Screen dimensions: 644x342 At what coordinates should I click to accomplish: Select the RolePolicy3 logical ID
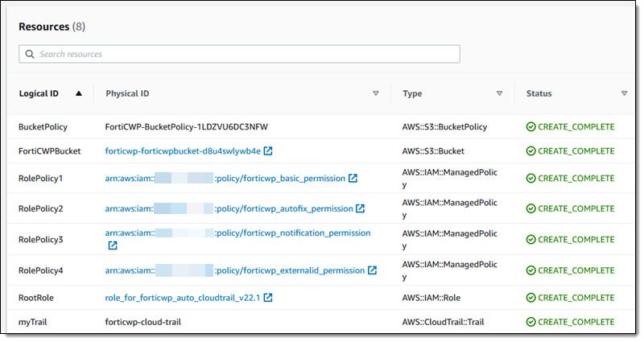point(41,239)
